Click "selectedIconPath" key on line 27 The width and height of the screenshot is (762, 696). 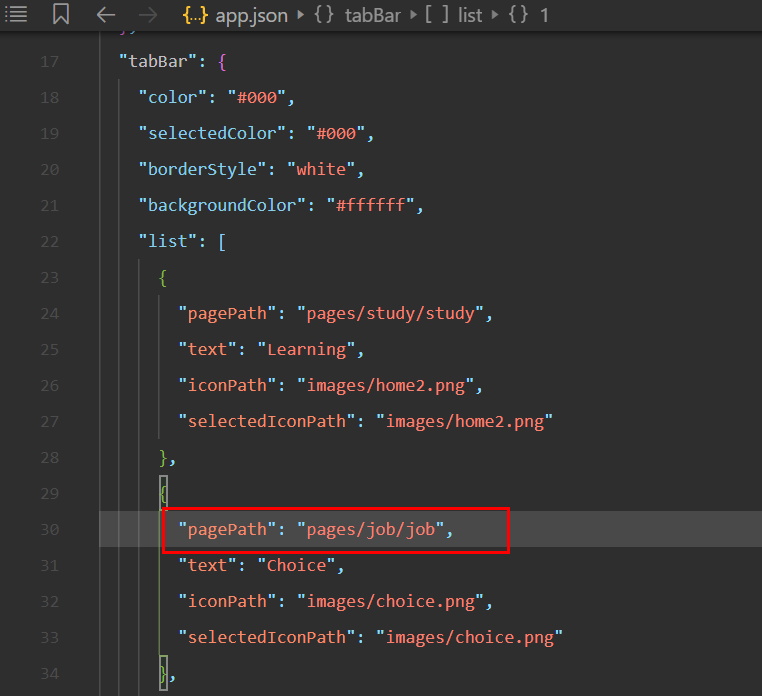pos(267,421)
